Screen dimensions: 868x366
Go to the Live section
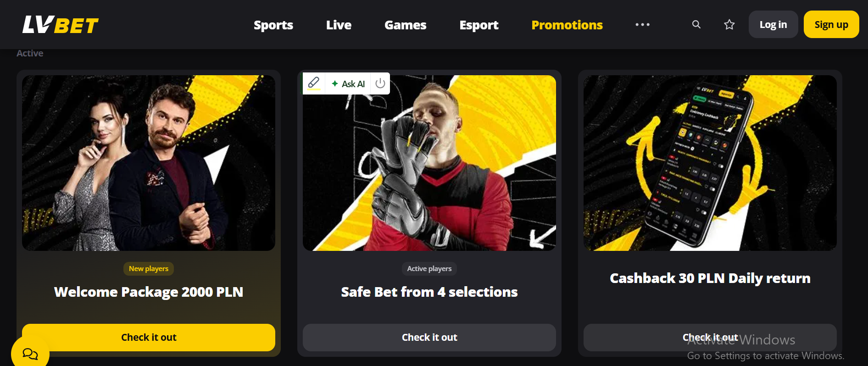[x=339, y=25]
